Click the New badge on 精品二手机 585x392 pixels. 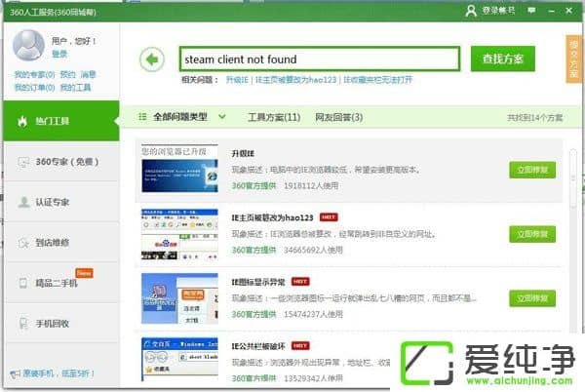[84, 273]
